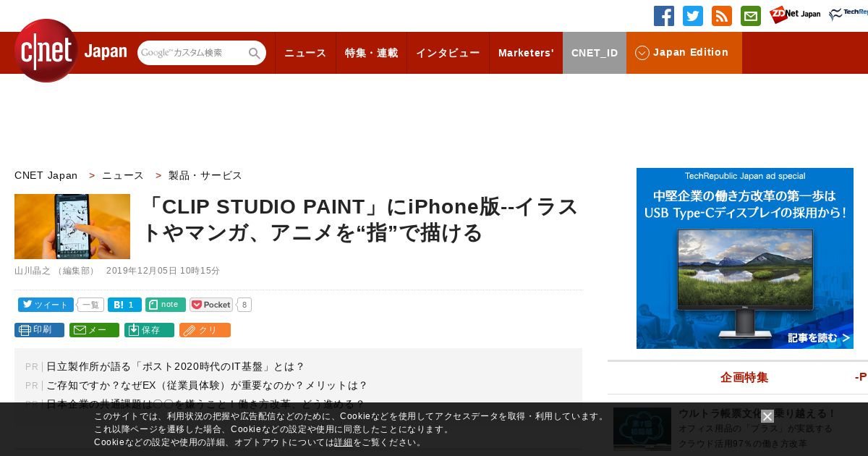
Task: Close the cookie notice banner
Action: coord(767,416)
